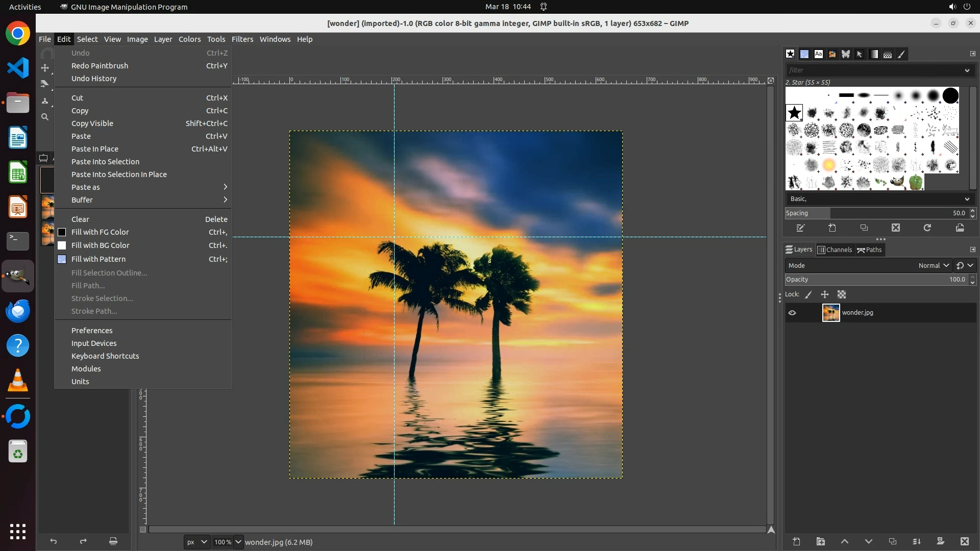Toggle the lock pixels paintbrush icon
980x551 pixels.
(808, 294)
